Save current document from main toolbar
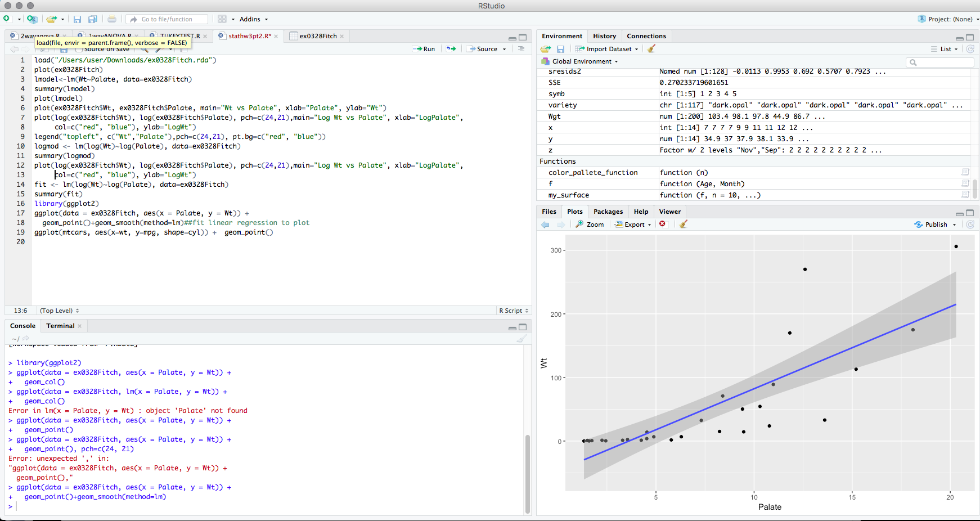This screenshot has width=980, height=521. (77, 19)
